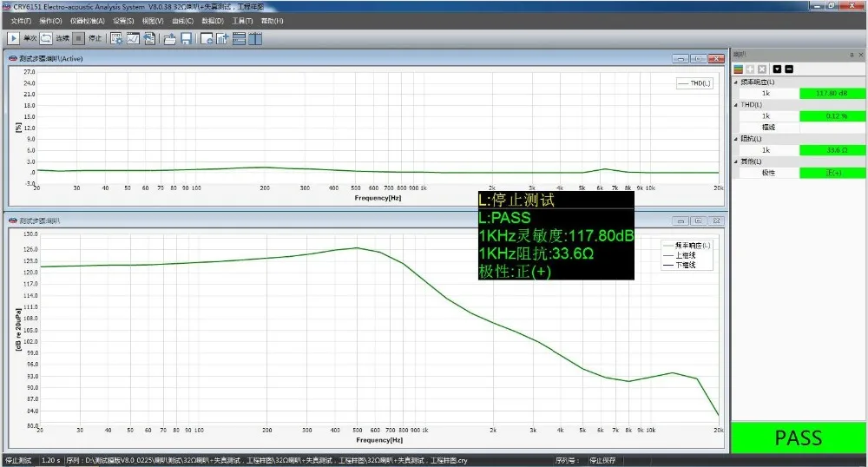Select the 117.80 dB result cell
Image resolution: width=868 pixels, height=467 pixels.
(x=832, y=94)
